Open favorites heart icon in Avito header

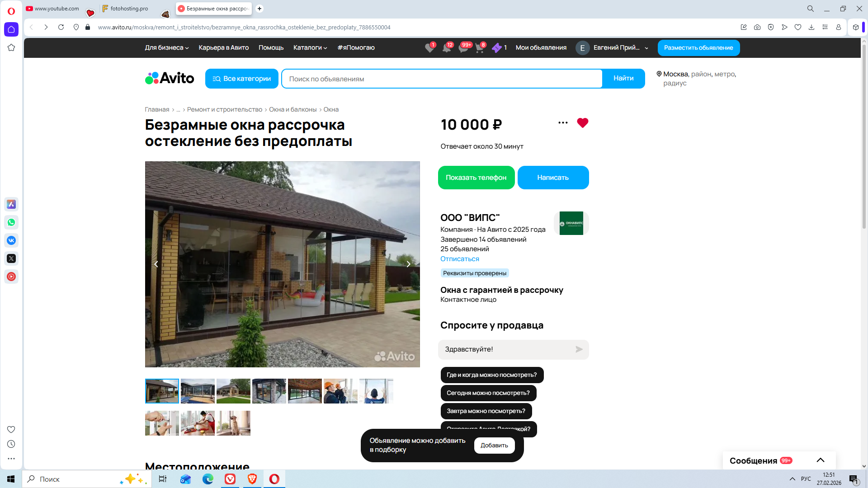coord(429,48)
